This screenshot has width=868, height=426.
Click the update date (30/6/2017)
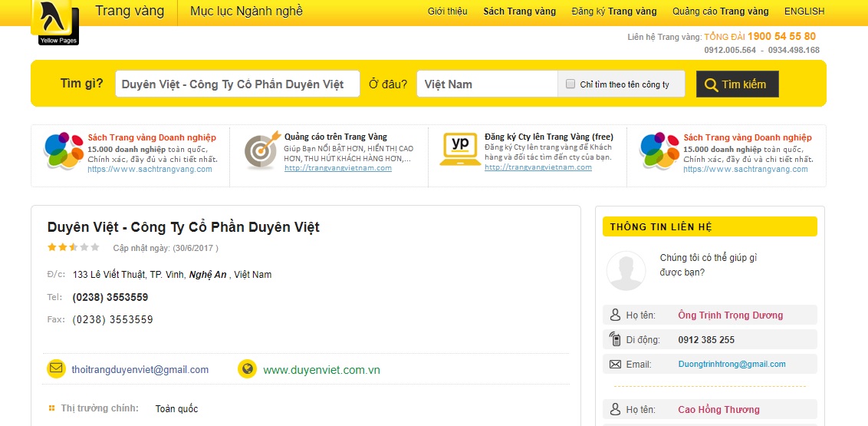pos(196,248)
